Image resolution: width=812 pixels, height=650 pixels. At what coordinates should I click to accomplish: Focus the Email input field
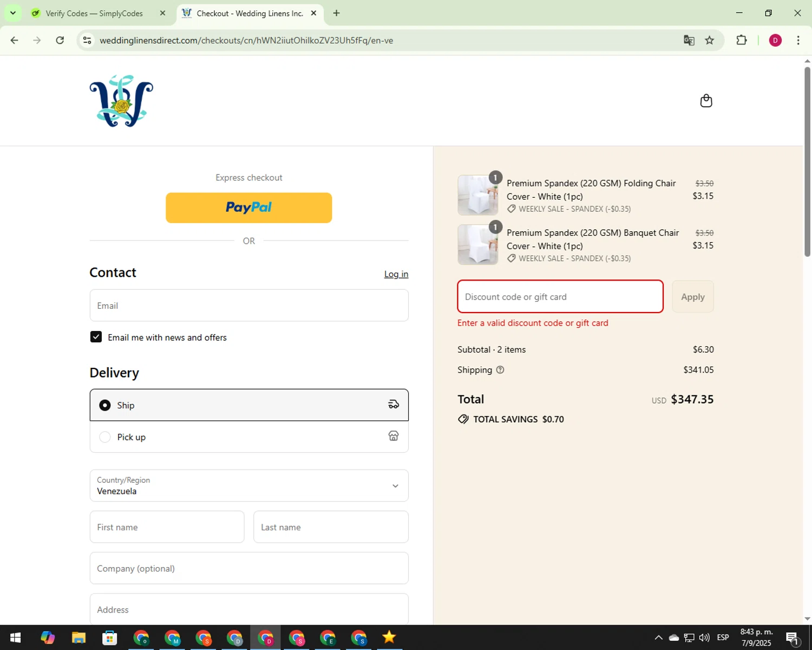point(249,305)
